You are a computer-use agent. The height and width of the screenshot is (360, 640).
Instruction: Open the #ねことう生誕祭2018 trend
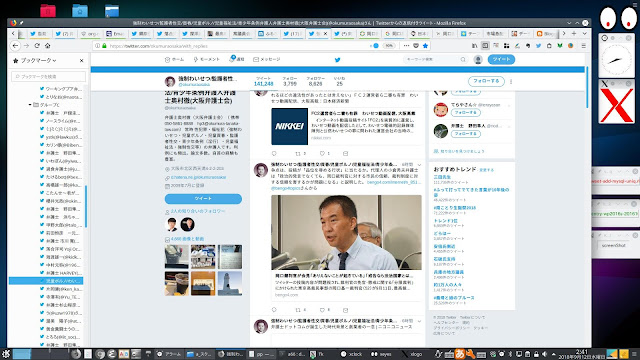455,208
